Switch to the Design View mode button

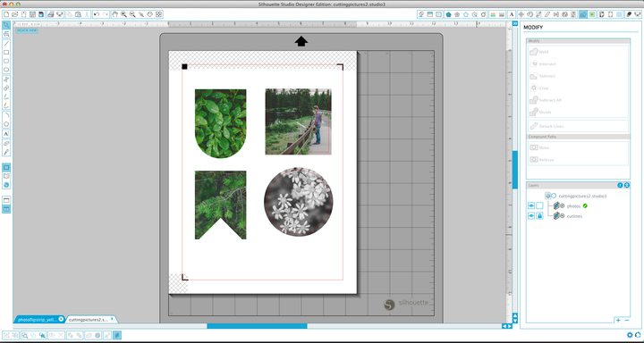tap(6, 167)
